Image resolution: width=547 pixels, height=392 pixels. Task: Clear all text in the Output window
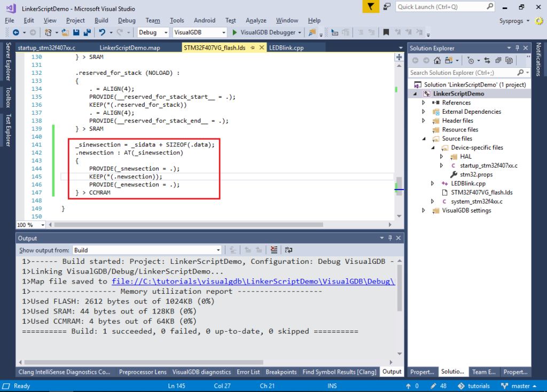[x=273, y=249]
